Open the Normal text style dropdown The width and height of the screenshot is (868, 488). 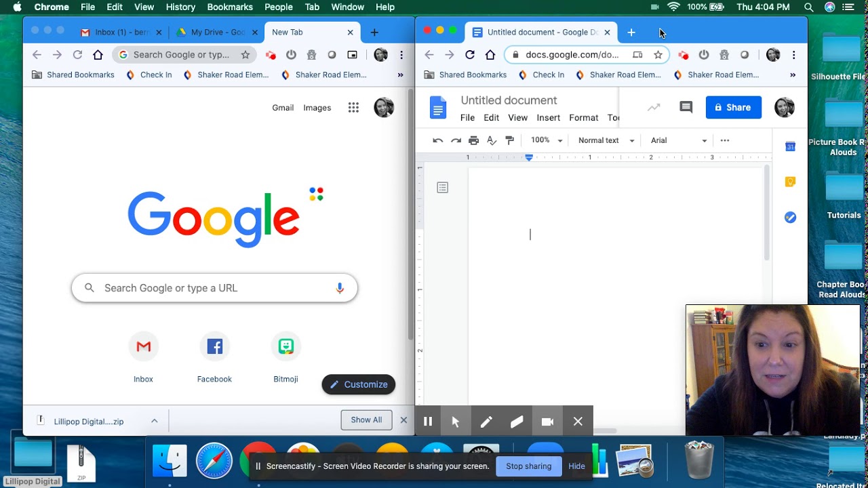606,140
